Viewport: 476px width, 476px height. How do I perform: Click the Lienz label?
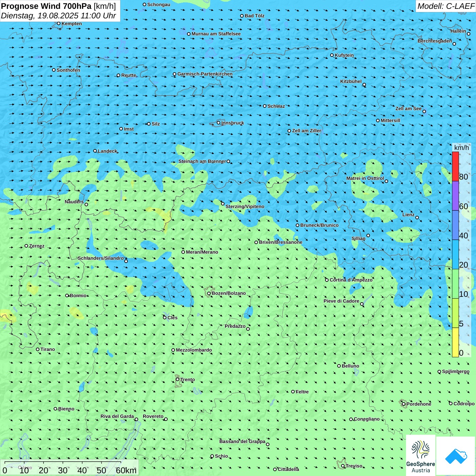(x=408, y=215)
